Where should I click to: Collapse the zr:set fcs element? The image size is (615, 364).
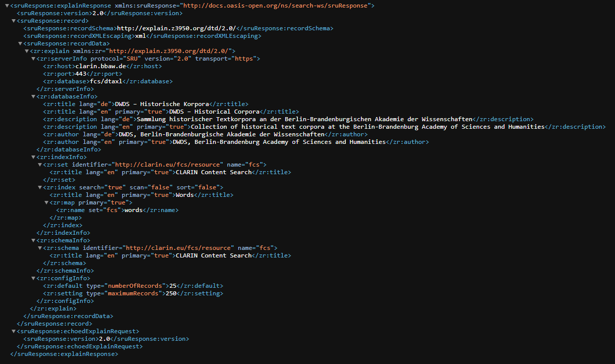pyautogui.click(x=39, y=165)
